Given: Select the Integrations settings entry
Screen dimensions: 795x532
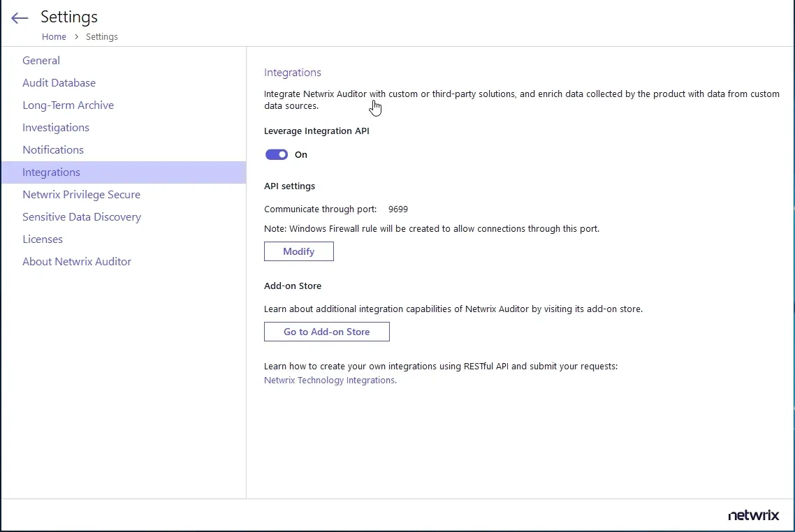Looking at the screenshot, I should coord(51,172).
